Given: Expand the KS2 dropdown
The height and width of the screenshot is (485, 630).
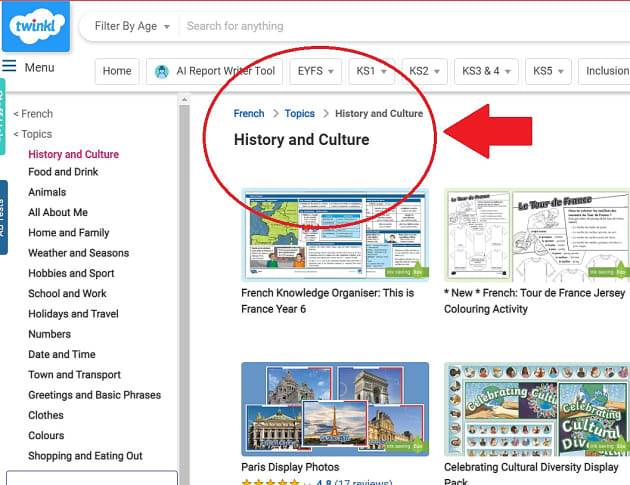Looking at the screenshot, I should point(424,71).
